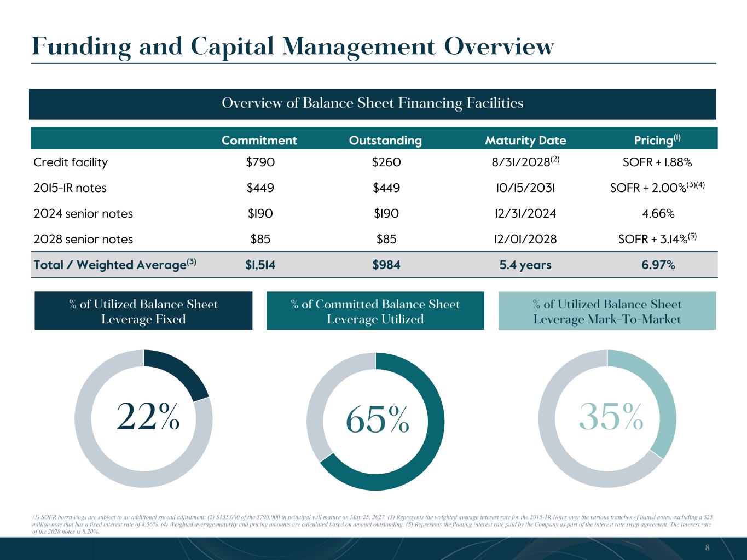Image resolution: width=747 pixels, height=560 pixels.
Task: Click the 6.97% weighted average pricing
Action: click(x=657, y=265)
